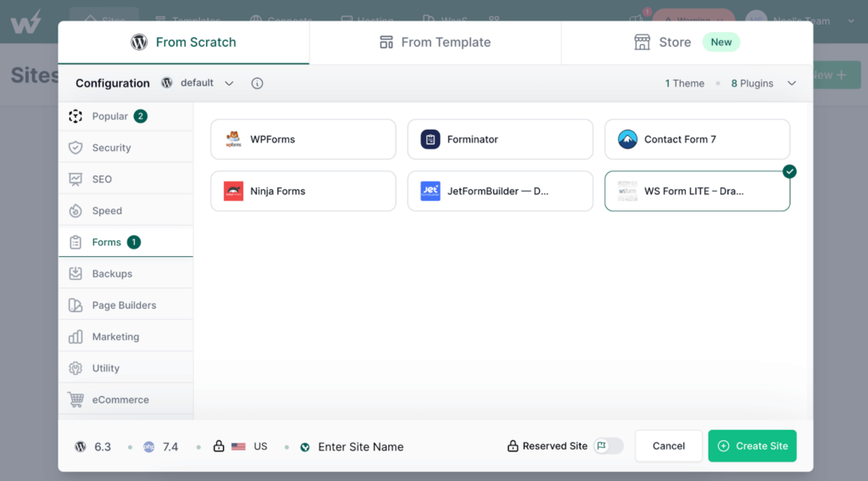Switch to the From Scratch tab
The height and width of the screenshot is (481, 868).
click(183, 42)
